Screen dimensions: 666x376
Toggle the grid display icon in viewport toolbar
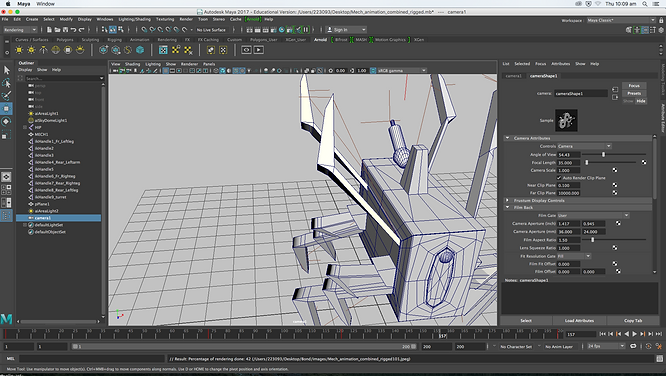pos(166,71)
